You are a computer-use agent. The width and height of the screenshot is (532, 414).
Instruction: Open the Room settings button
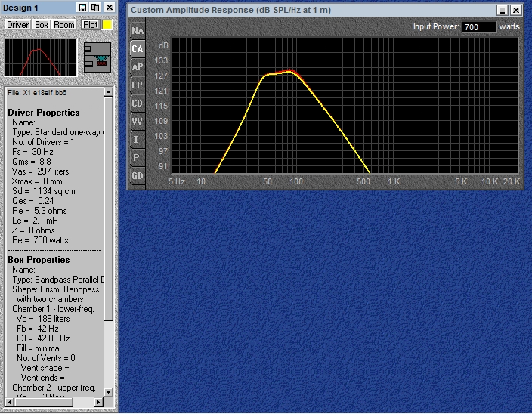pyautogui.click(x=63, y=25)
